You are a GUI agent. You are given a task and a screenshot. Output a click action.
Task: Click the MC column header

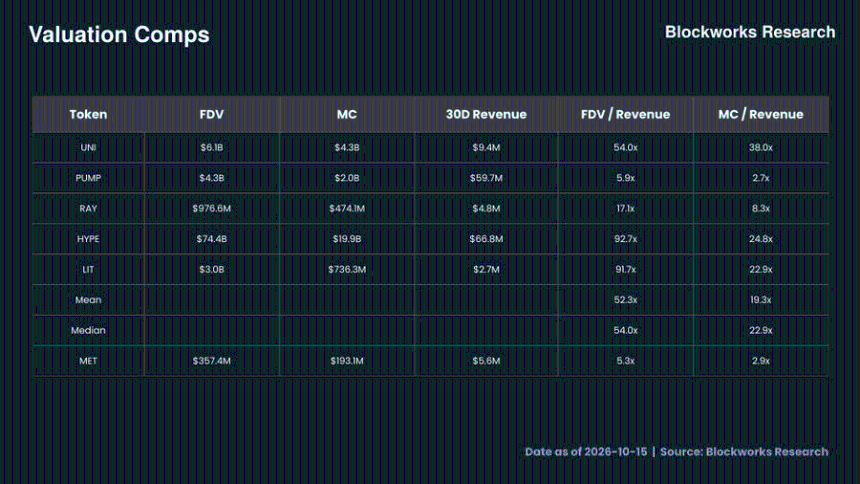tap(347, 114)
